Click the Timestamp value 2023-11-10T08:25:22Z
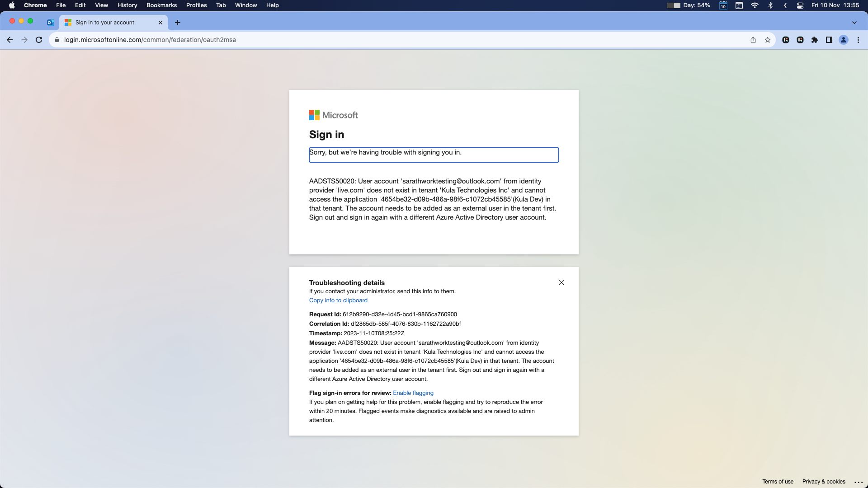 coord(374,333)
